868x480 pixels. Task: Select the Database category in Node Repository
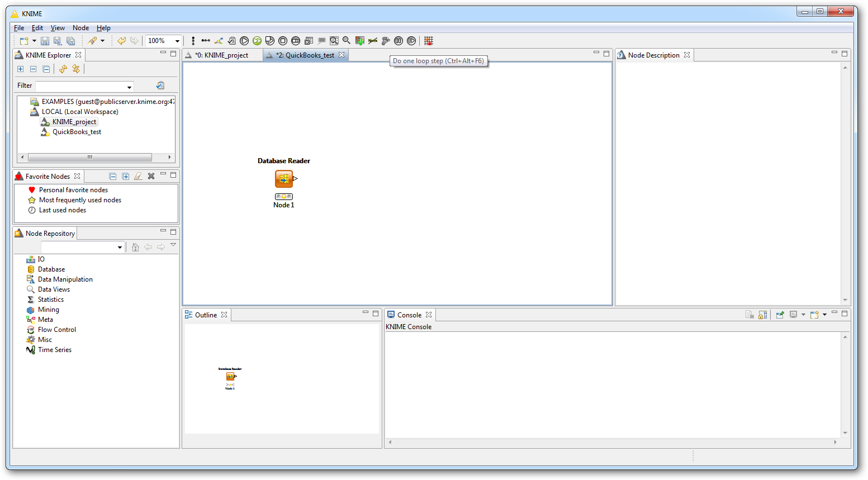click(51, 269)
